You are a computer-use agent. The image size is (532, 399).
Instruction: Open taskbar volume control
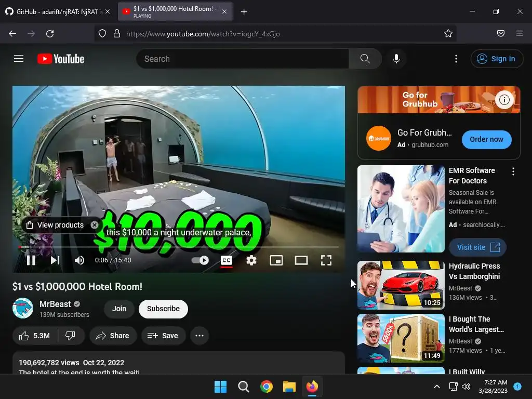tap(466, 387)
